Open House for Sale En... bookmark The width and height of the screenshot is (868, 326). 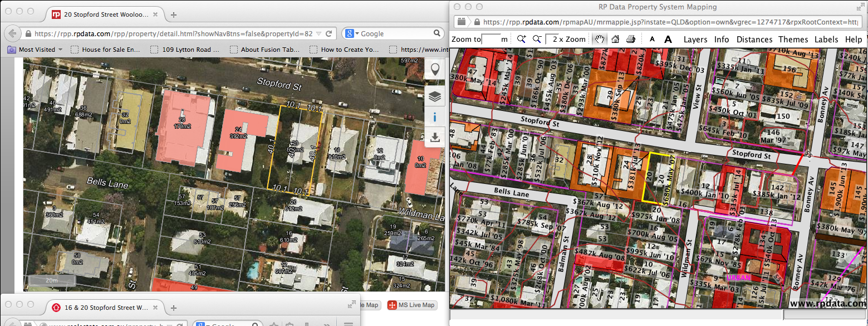[106, 50]
